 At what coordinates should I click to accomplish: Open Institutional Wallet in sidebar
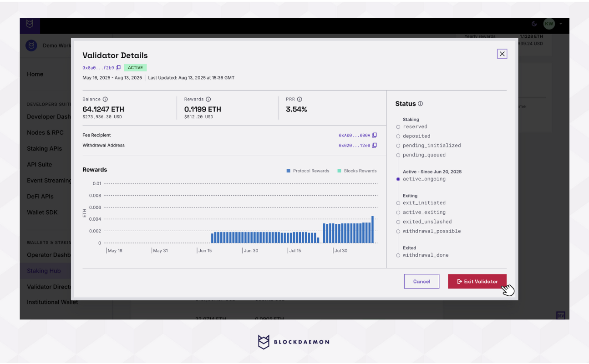(x=52, y=302)
